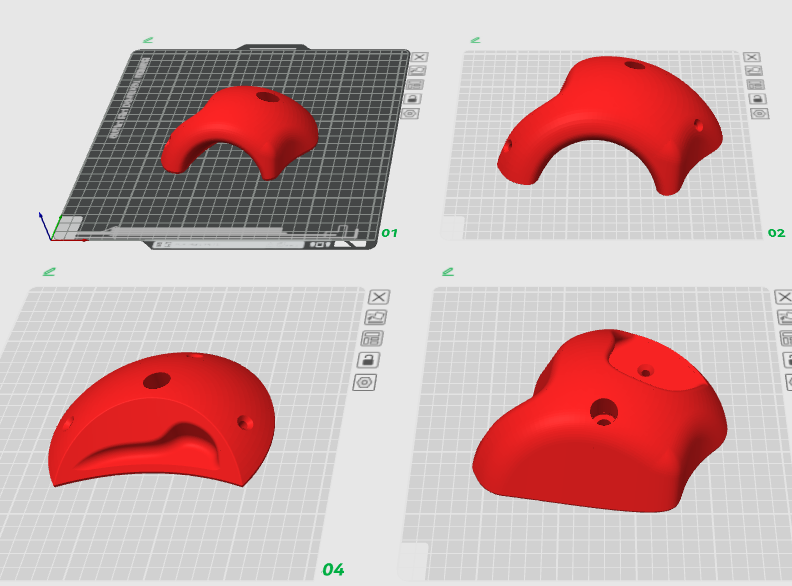This screenshot has width=792, height=586.
Task: Click the edit name pencil above plate 02
Action: (476, 40)
